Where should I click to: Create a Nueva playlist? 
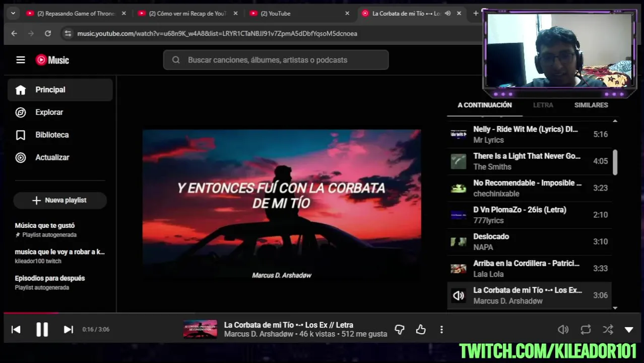(x=60, y=200)
